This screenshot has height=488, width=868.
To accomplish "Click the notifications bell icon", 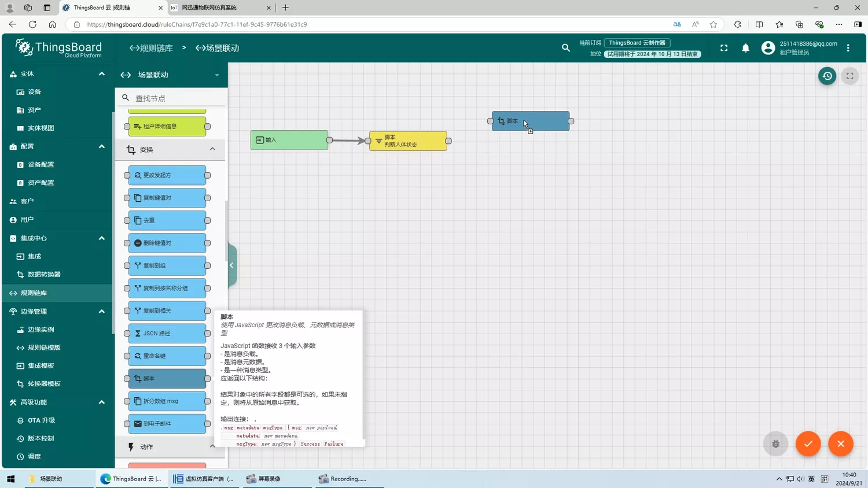I will click(745, 48).
